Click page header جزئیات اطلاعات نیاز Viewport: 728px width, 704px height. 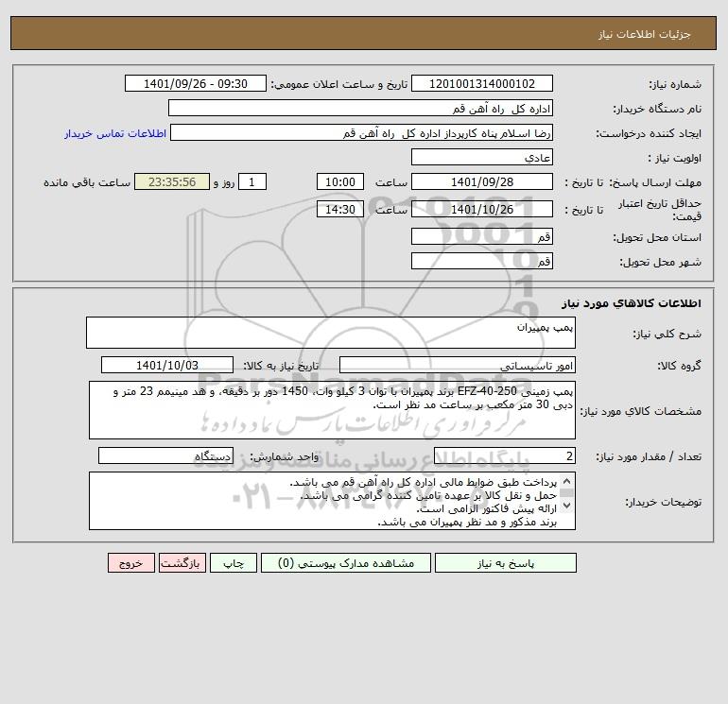tap(645, 34)
